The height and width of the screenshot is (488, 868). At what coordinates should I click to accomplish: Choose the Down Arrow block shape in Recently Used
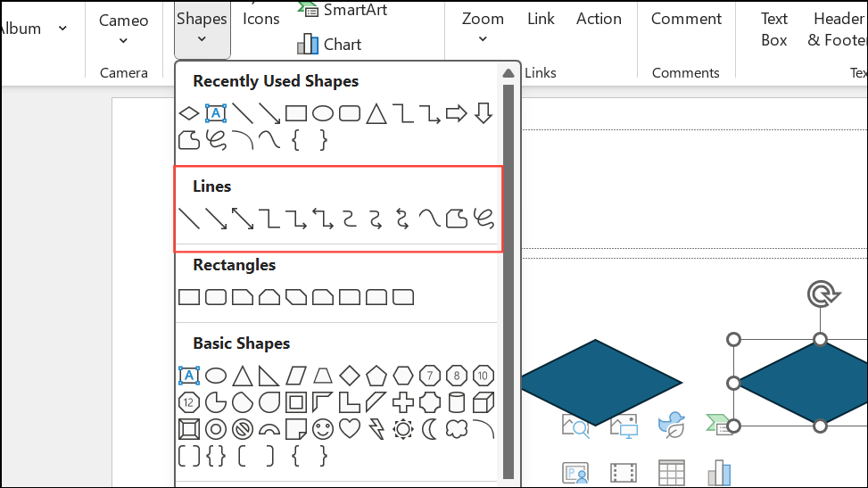pyautogui.click(x=484, y=113)
